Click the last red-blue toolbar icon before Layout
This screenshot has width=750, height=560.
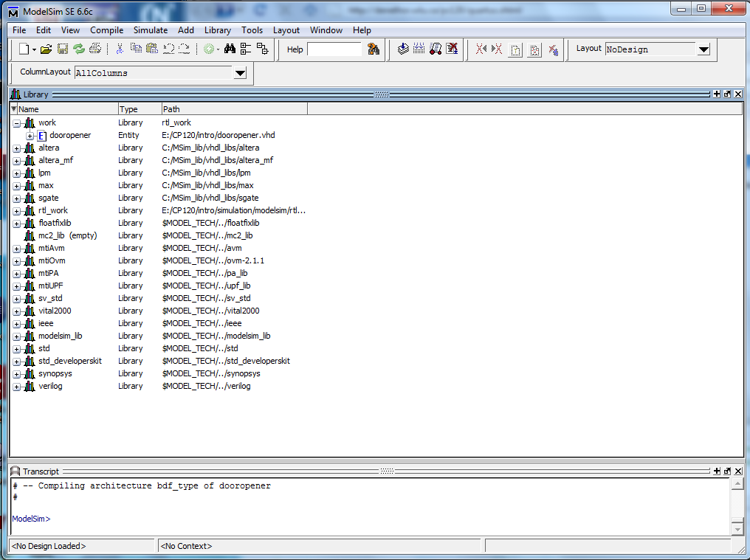[554, 49]
